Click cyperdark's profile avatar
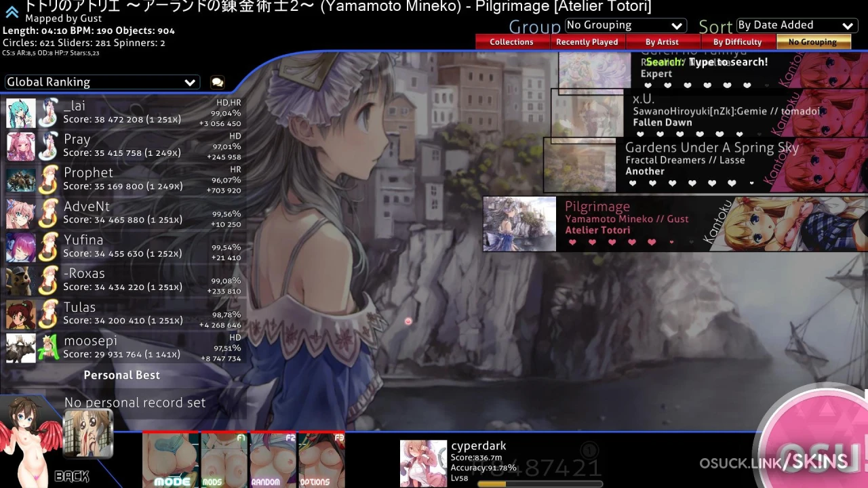The width and height of the screenshot is (868, 488). pos(423,464)
